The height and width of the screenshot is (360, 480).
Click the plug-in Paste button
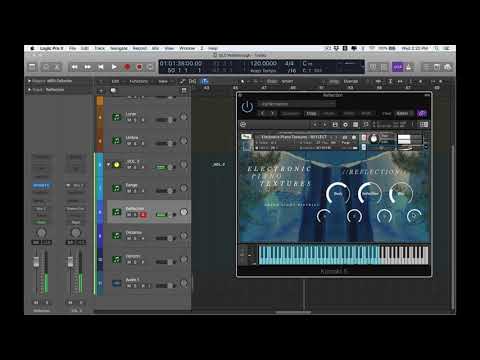point(329,114)
